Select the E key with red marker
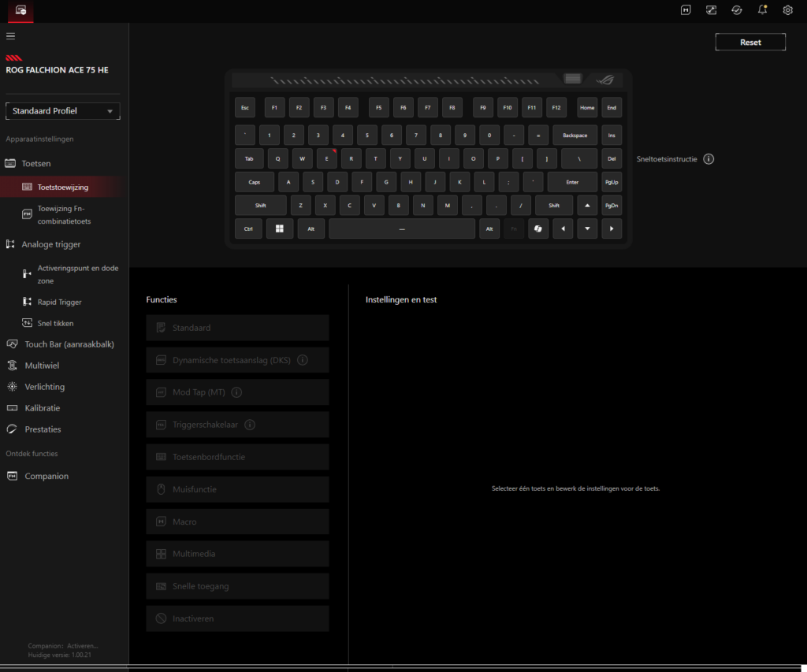The image size is (807, 672). [x=327, y=158]
